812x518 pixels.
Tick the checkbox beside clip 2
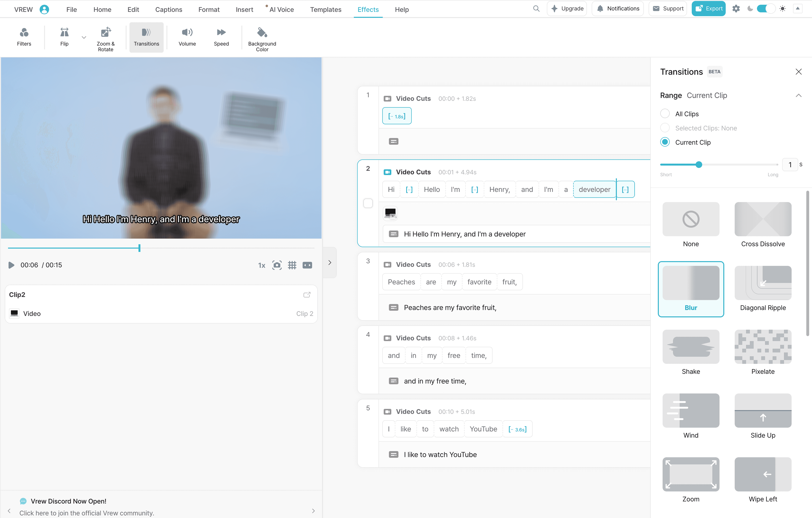(368, 203)
